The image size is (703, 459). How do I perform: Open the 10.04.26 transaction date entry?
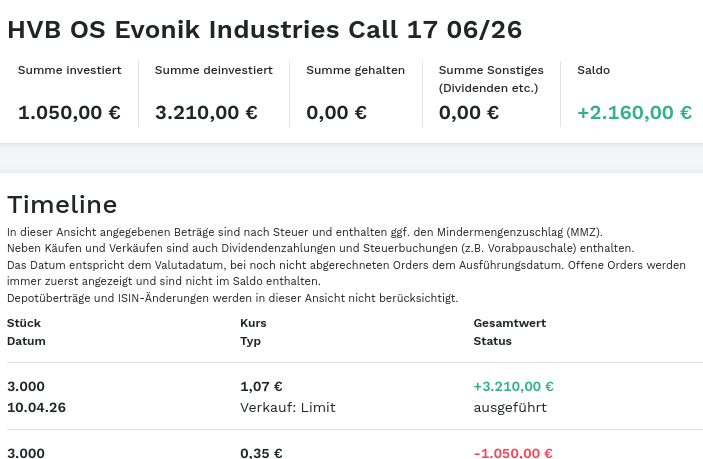coord(37,407)
